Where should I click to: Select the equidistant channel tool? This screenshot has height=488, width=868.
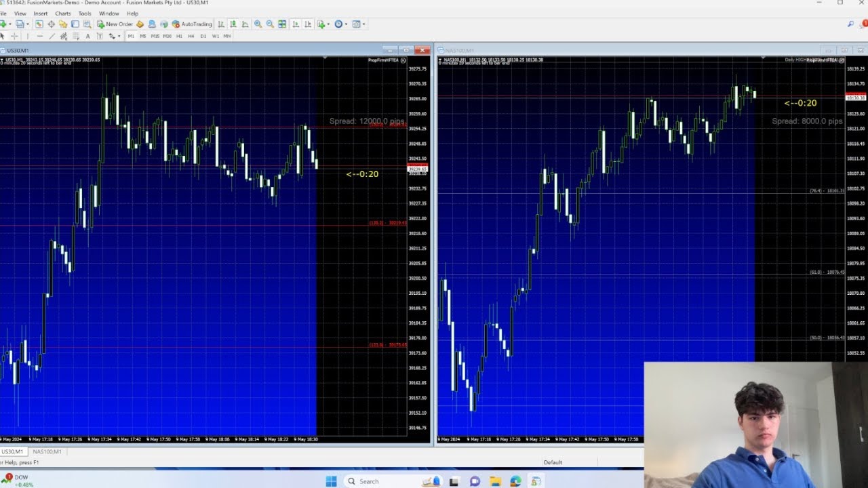coord(64,36)
